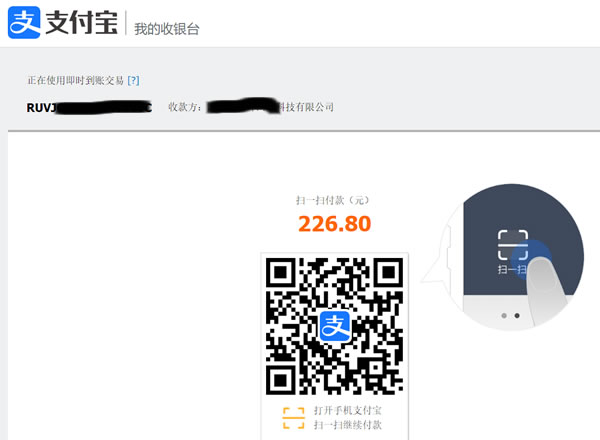The height and width of the screenshot is (440, 600).
Task: Click the 支付宝 wordmark in header
Action: [x=82, y=23]
